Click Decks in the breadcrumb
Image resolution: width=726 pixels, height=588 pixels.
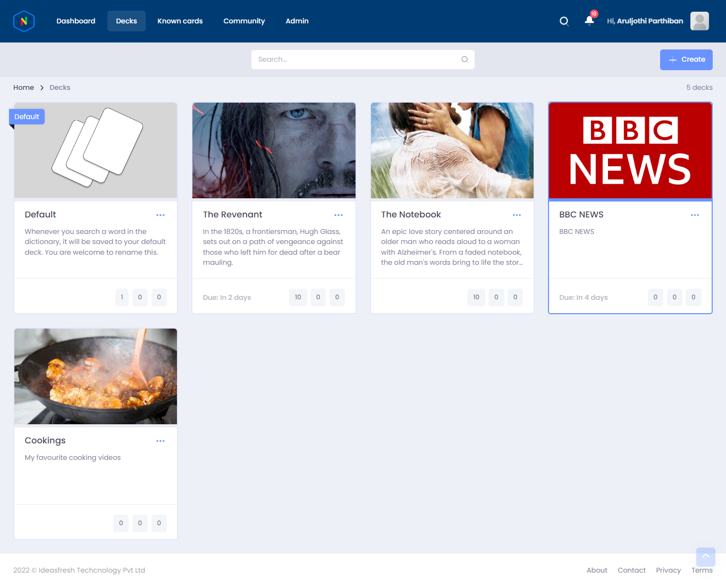[x=60, y=88]
